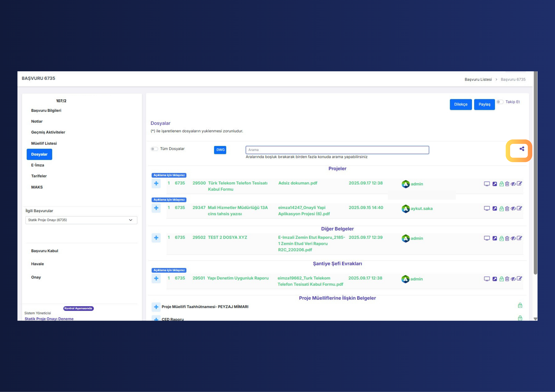Image resolution: width=555 pixels, height=392 pixels.
Task: Click Açıklama için tıklayınız above row 29347
Action: 169,200
